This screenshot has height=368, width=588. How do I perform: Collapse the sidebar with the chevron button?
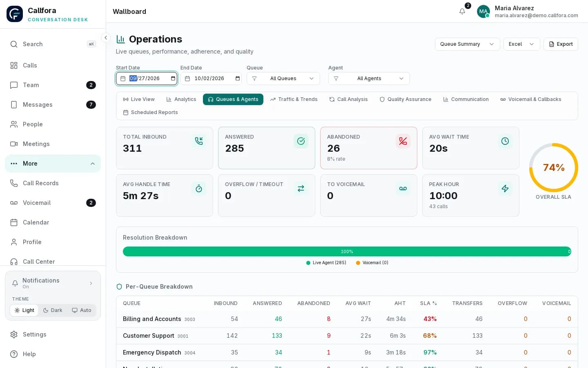tap(106, 38)
